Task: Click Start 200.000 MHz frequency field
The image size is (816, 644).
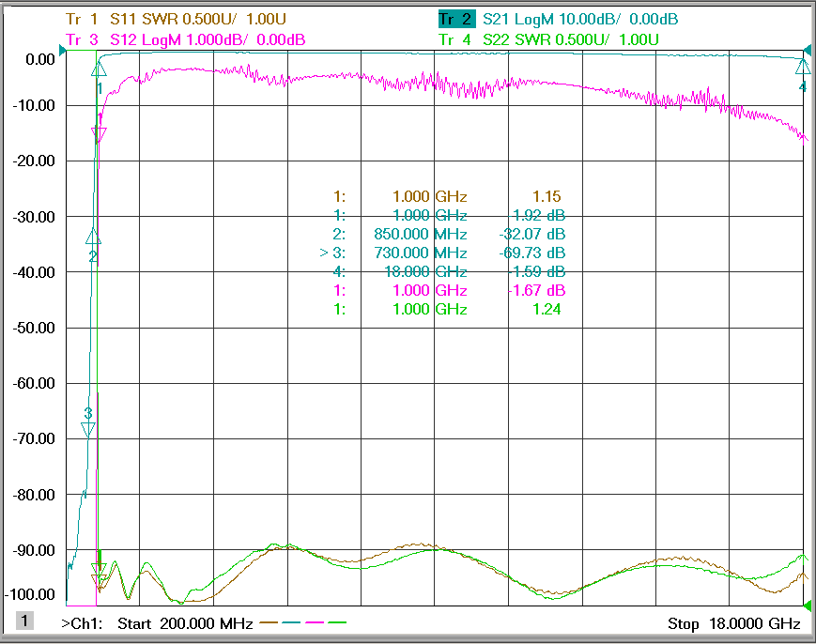Action: tap(185, 623)
